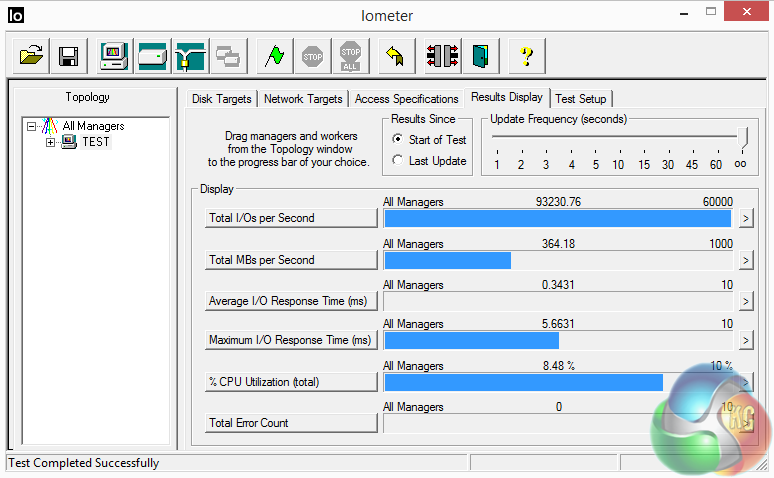774x478 pixels.
Task: Open the Access Specifications tab
Action: point(406,99)
